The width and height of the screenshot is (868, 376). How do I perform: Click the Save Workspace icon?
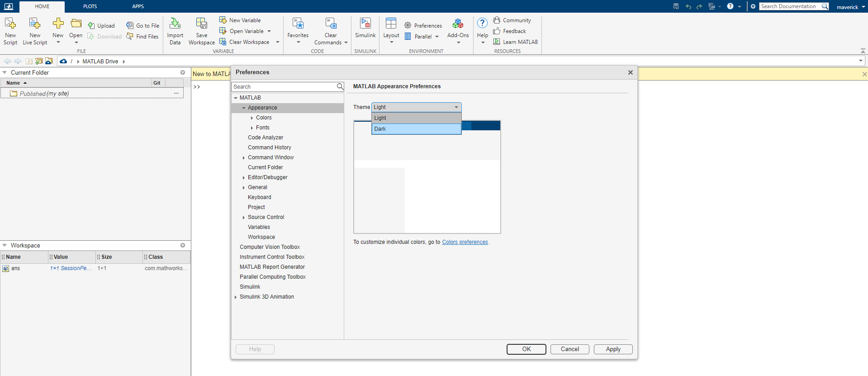pyautogui.click(x=202, y=24)
